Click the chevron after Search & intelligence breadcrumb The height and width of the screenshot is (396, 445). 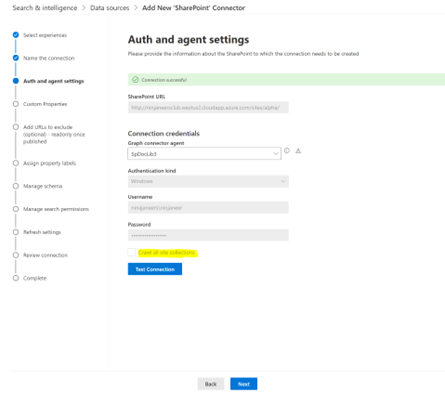(84, 8)
